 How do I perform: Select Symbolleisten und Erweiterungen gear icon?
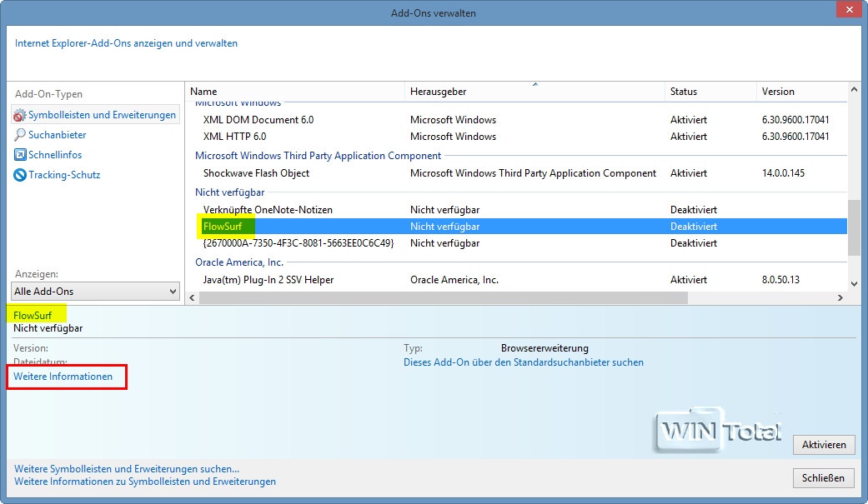click(20, 115)
